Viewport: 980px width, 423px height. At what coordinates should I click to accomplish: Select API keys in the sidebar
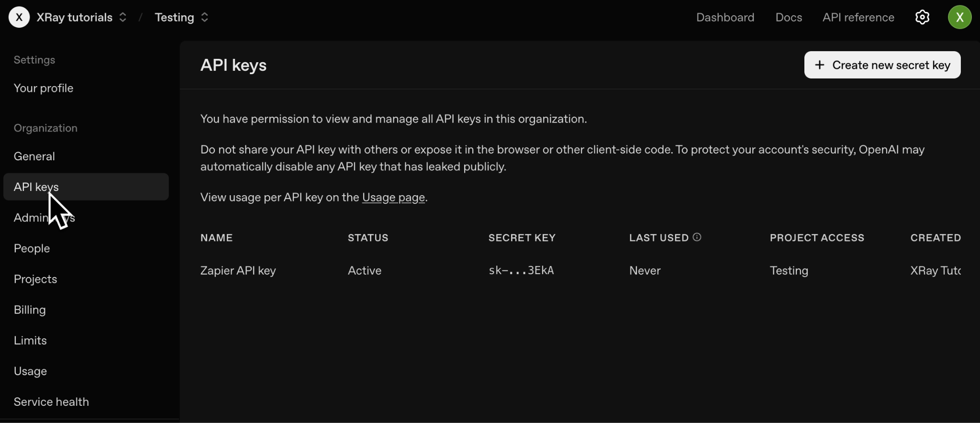pyautogui.click(x=86, y=187)
